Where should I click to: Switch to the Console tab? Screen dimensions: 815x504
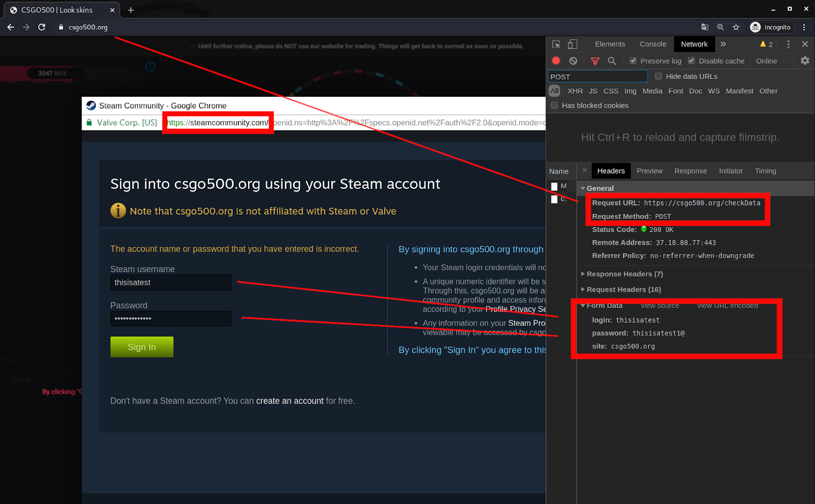pyautogui.click(x=653, y=44)
